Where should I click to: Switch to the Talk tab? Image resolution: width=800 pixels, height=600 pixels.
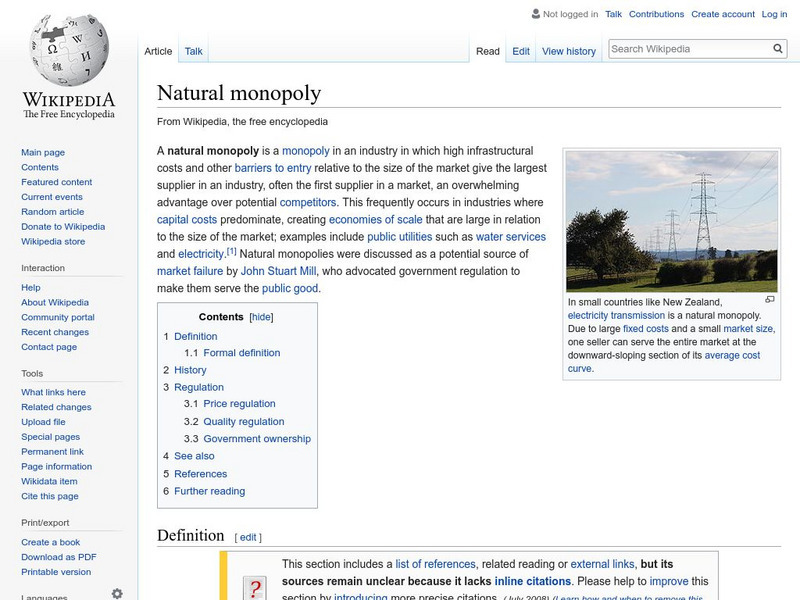click(x=192, y=51)
